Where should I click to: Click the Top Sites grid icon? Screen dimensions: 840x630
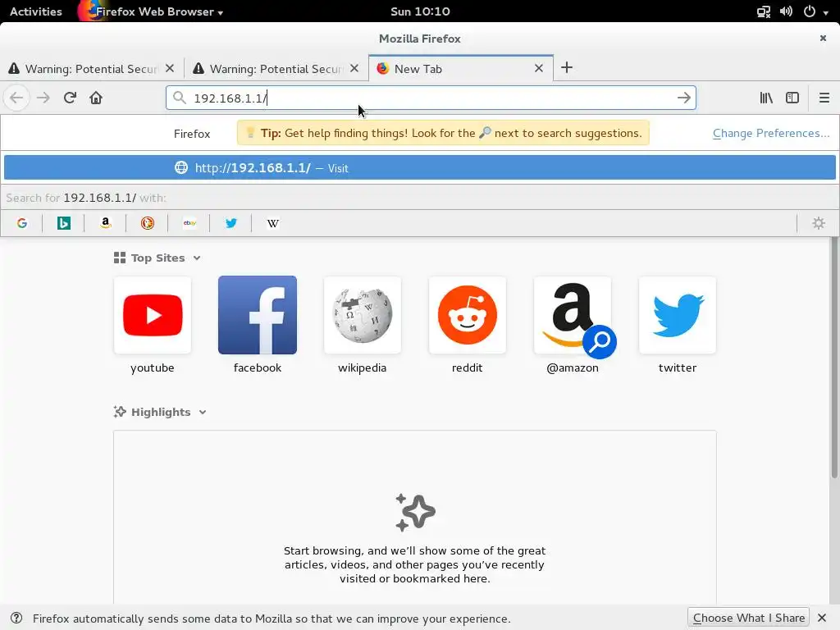click(x=120, y=258)
